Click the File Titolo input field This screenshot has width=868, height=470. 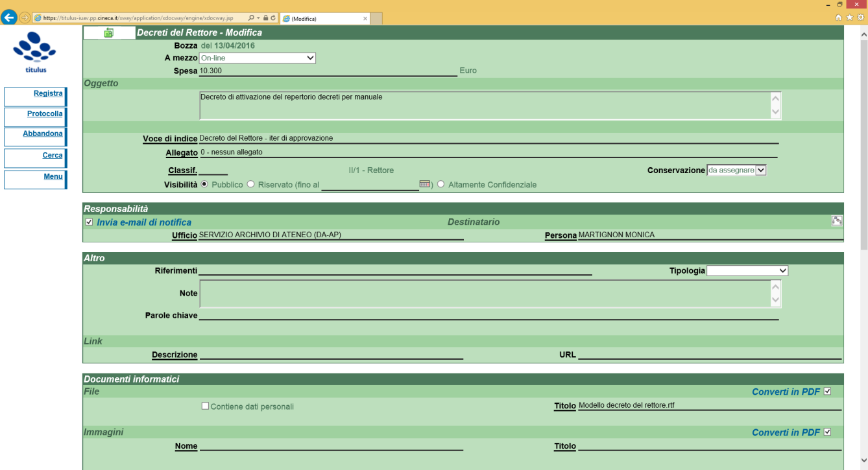click(x=710, y=405)
